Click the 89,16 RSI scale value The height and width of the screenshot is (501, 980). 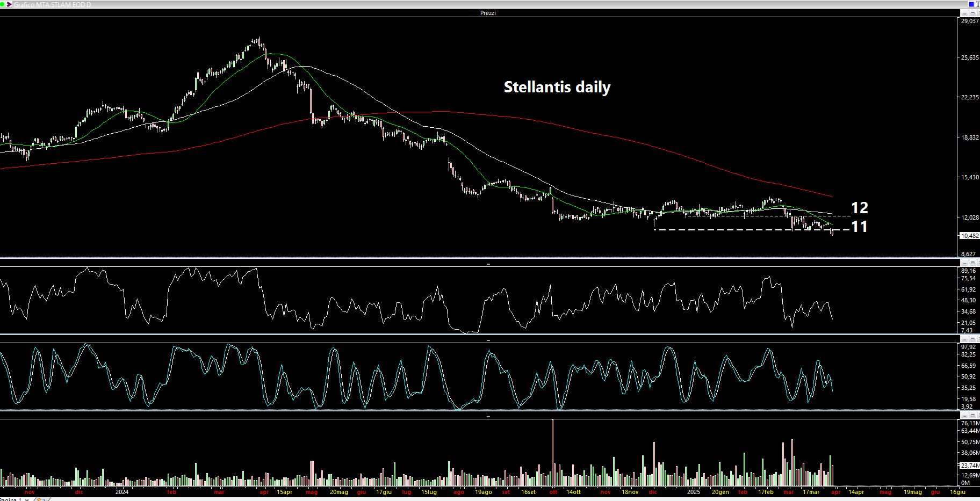[968, 271]
